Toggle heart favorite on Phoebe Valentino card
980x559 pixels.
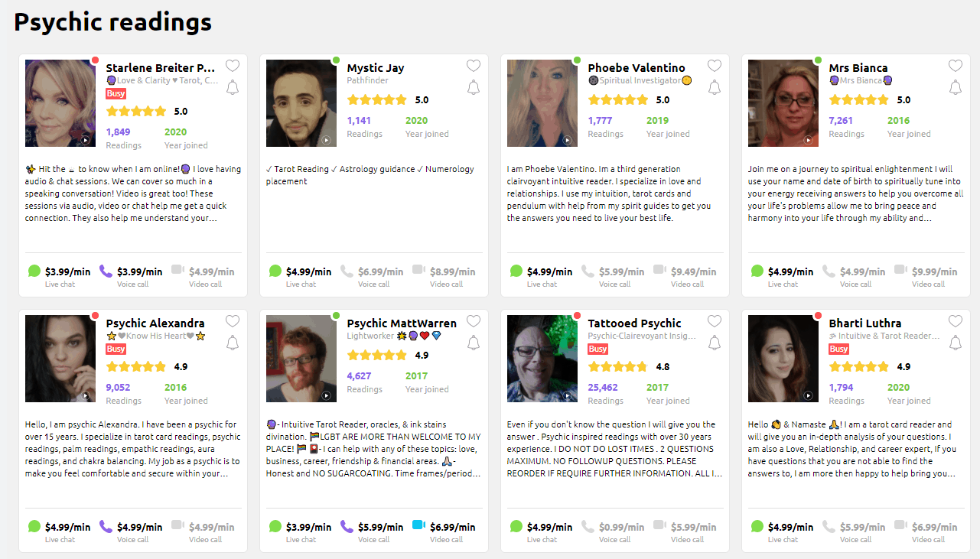click(715, 66)
